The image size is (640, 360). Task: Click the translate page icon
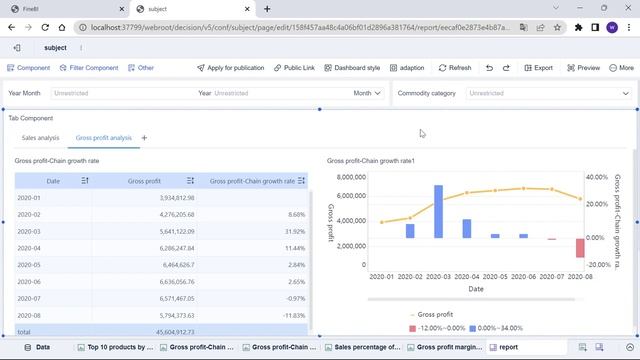(523, 27)
